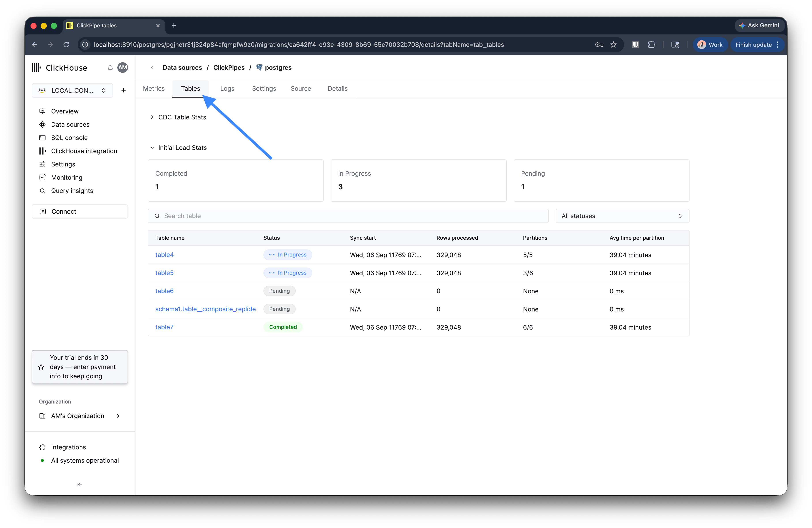Open Finish update browser menu
The image size is (812, 528).
point(757,45)
